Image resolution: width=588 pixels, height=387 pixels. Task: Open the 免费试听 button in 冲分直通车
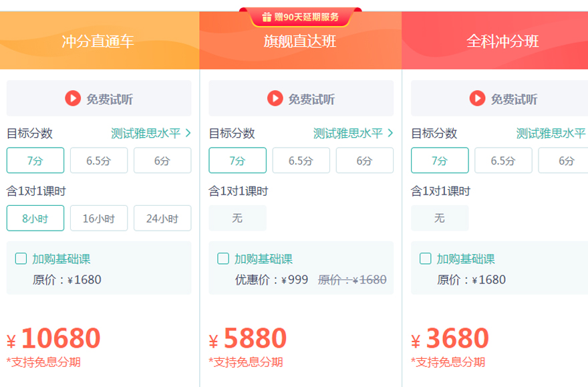[x=97, y=98]
